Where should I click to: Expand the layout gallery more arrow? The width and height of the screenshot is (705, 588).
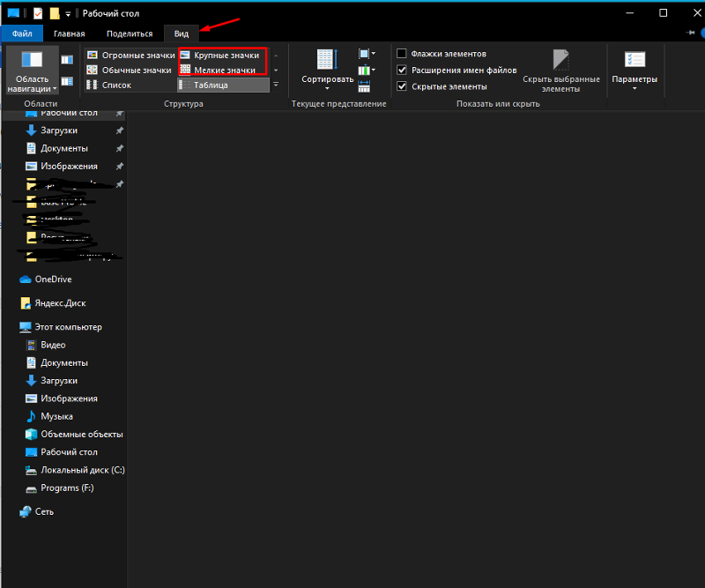[276, 85]
